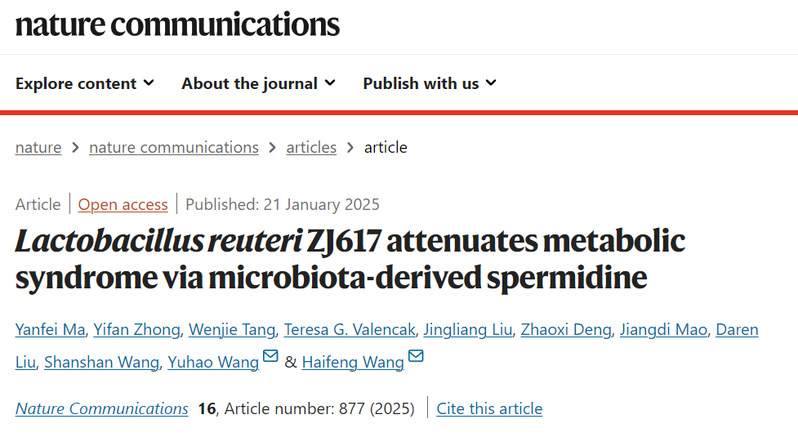Click envelope icon next to Haifeng Wang
The width and height of the screenshot is (798, 437).
(416, 358)
